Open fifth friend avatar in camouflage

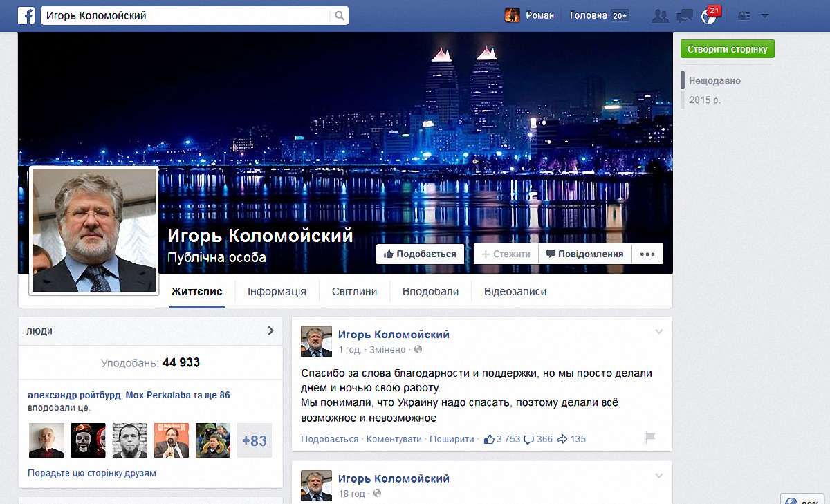pos(213,440)
